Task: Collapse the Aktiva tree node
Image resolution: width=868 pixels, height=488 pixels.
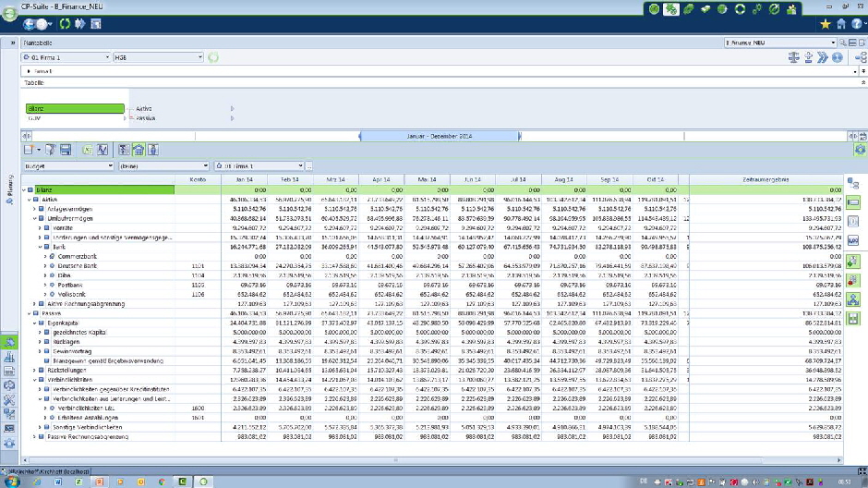Action: (x=30, y=200)
